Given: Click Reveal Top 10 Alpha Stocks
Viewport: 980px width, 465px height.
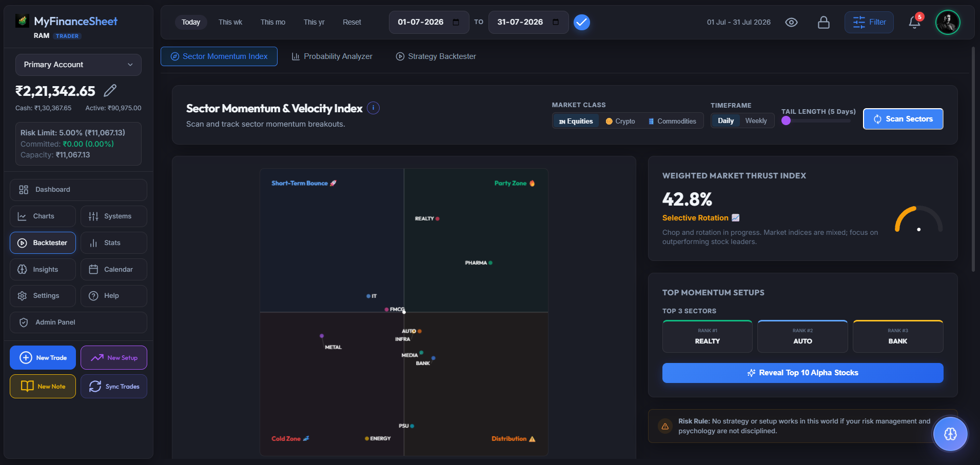Looking at the screenshot, I should 802,373.
